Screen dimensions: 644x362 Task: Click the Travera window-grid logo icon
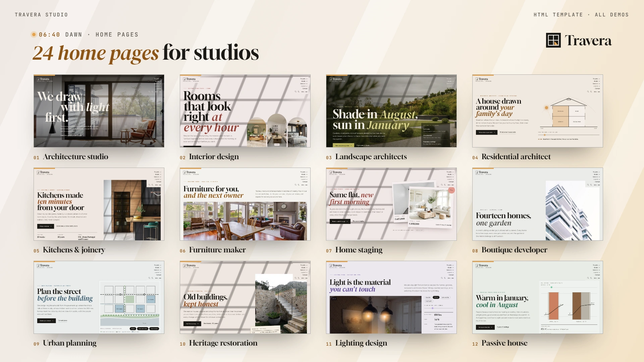[x=553, y=40]
